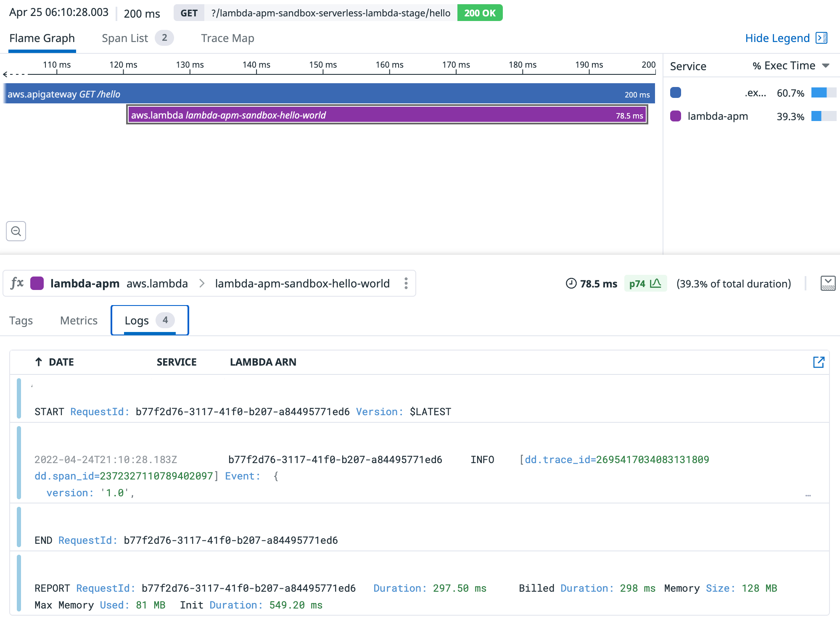
Task: Select the zoom-out magnifier on the flame graph
Action: point(16,231)
